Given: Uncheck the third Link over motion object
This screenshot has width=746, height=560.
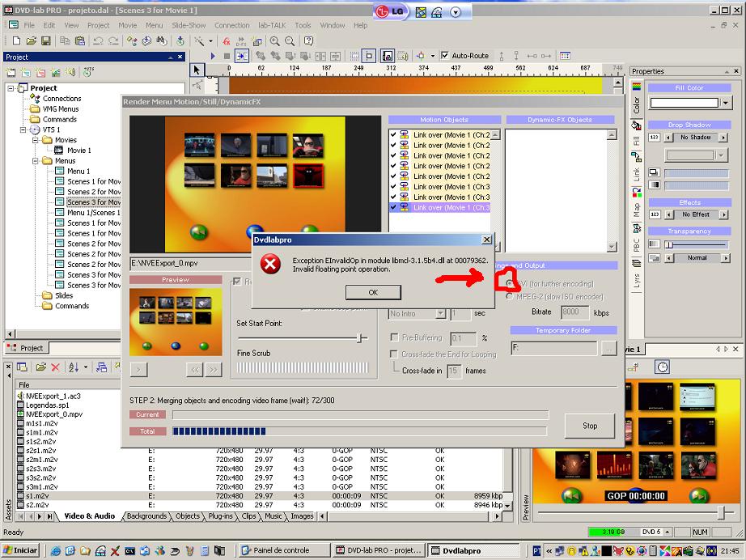Looking at the screenshot, I should click(393, 155).
